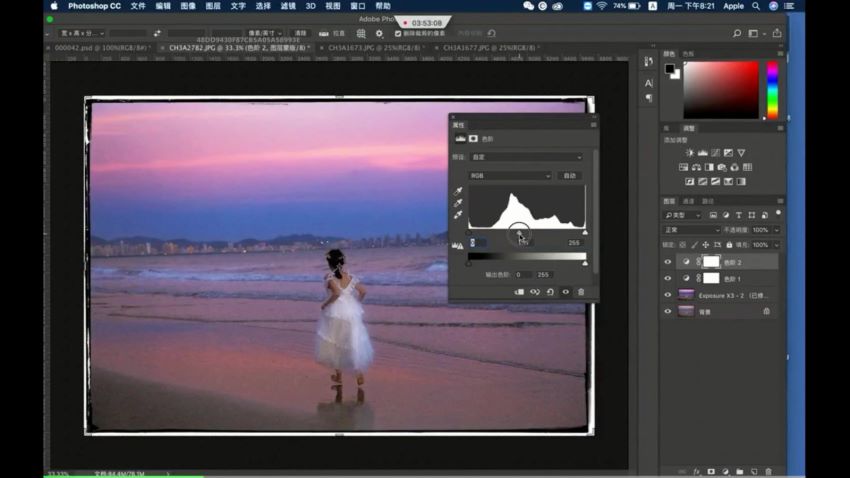Hide the 色阶 2 layer
Viewport: 850px width, 478px height.
668,262
